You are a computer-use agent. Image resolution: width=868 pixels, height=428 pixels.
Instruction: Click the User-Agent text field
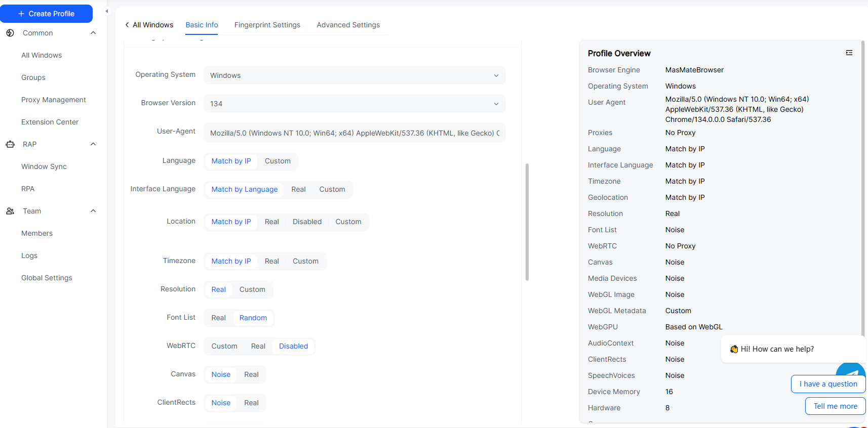[354, 133]
